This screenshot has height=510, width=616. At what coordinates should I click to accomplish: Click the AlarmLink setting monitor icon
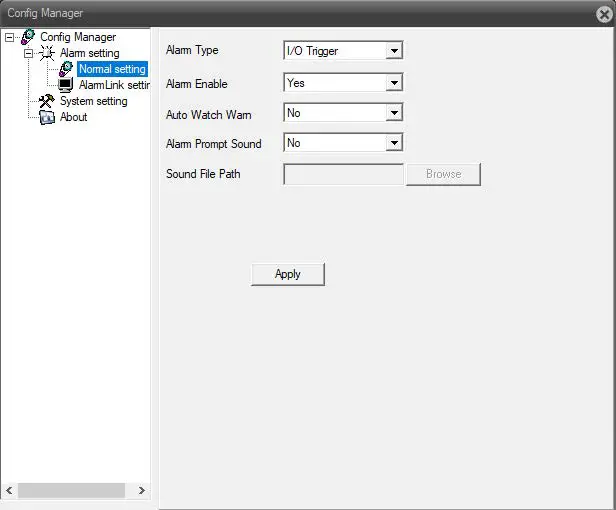[66, 85]
